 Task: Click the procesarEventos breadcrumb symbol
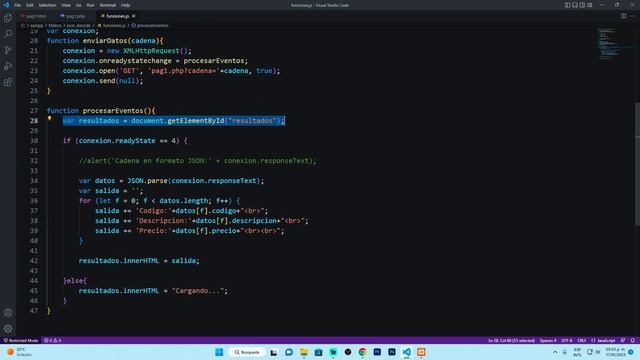(x=150, y=25)
